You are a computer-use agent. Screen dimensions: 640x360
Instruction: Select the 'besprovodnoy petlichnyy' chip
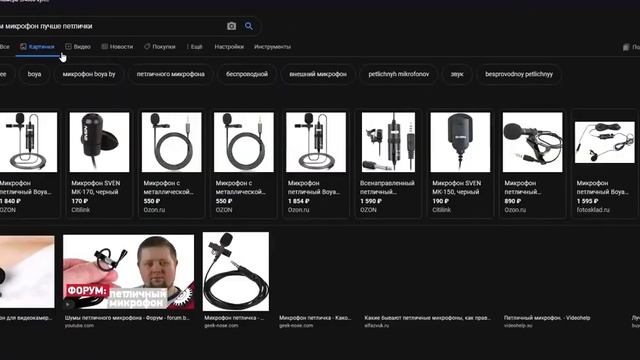coord(519,74)
